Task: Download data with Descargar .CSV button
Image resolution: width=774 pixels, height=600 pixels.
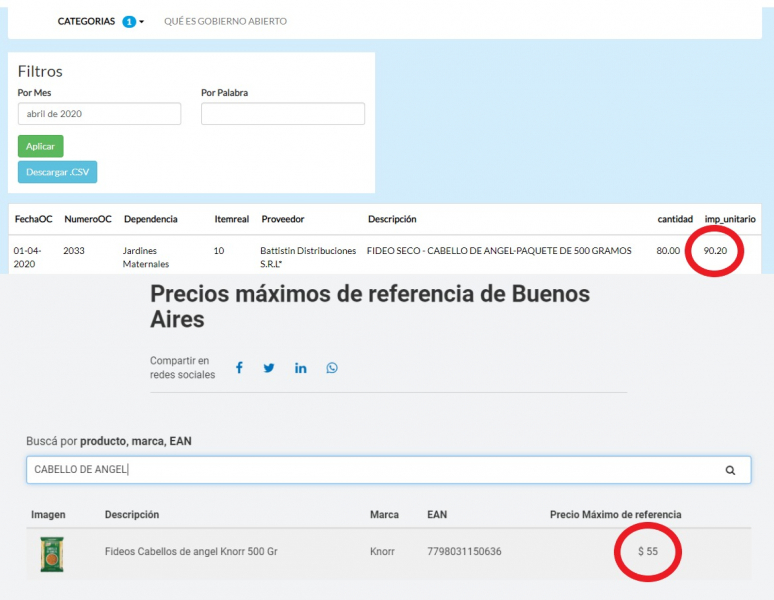Action: (x=57, y=172)
